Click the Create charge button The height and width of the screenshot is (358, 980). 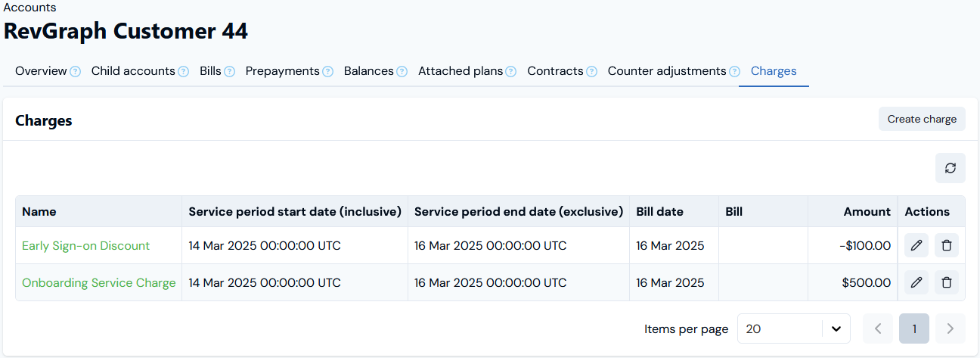922,119
